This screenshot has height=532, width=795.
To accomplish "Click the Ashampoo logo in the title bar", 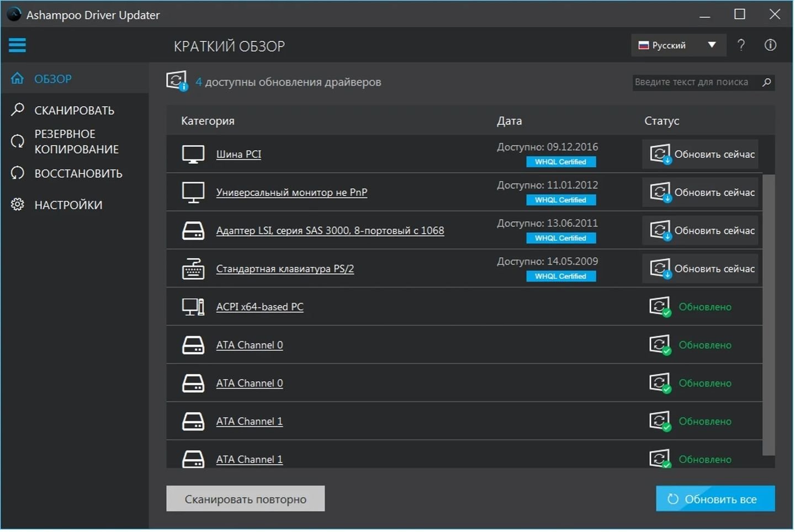I will click(14, 14).
